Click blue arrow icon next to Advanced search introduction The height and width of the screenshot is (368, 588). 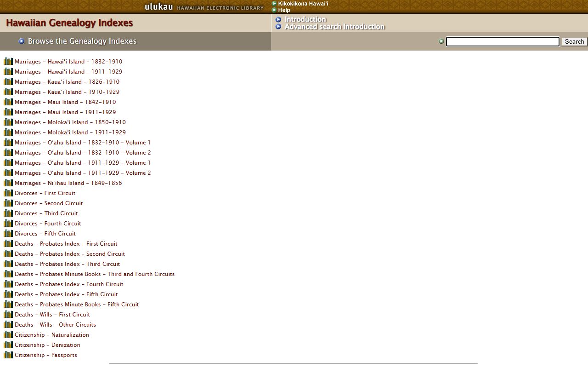coord(278,27)
